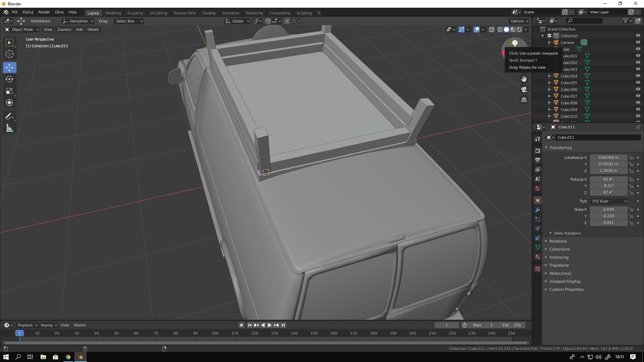This screenshot has height=362, width=644.
Task: Uncheck the Collection exclude checkbox
Action: point(549,36)
